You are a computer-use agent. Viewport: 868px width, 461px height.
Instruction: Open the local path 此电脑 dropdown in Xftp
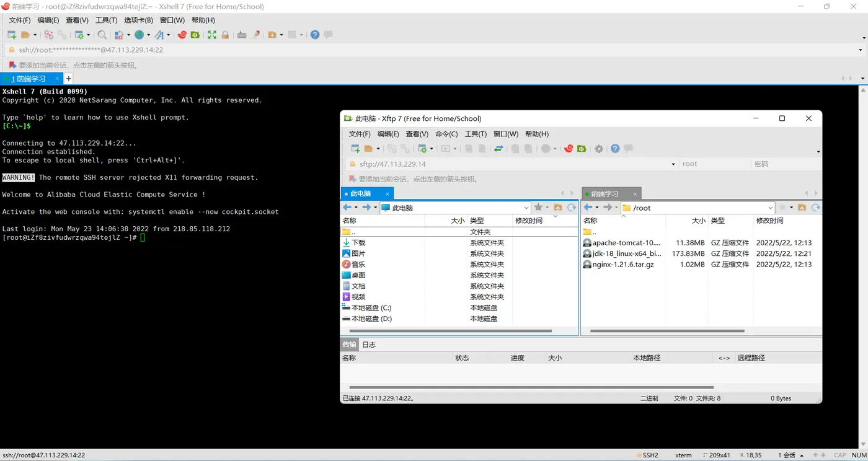526,208
